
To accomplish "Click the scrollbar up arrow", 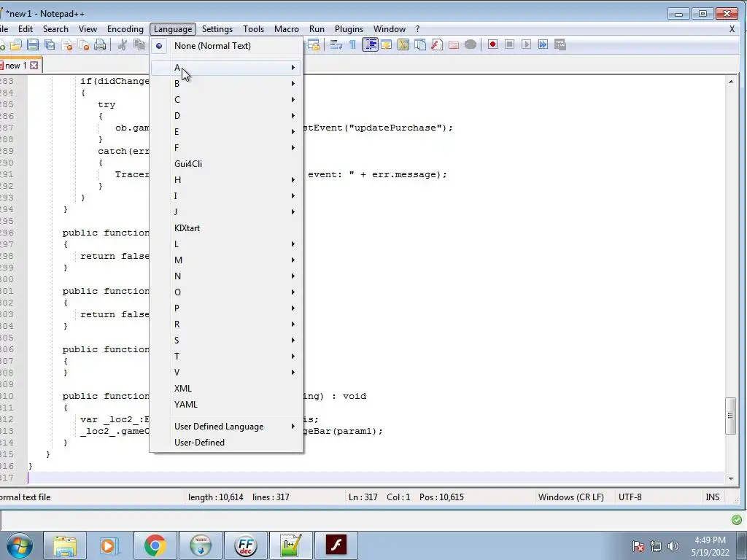I will click(731, 82).
